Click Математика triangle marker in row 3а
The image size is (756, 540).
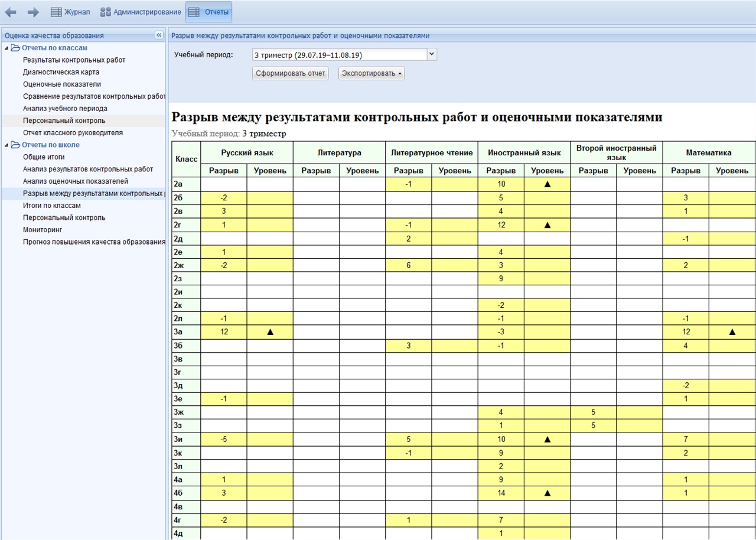click(x=732, y=332)
